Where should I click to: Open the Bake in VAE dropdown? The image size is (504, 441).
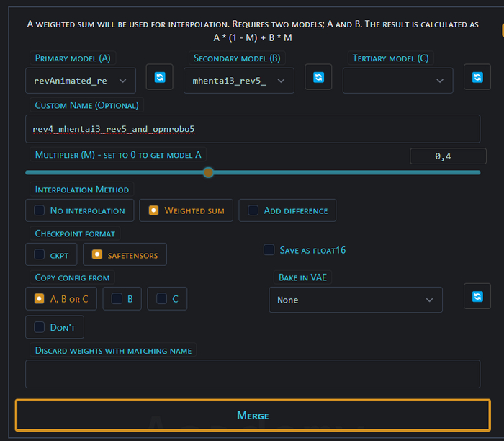[356, 300]
